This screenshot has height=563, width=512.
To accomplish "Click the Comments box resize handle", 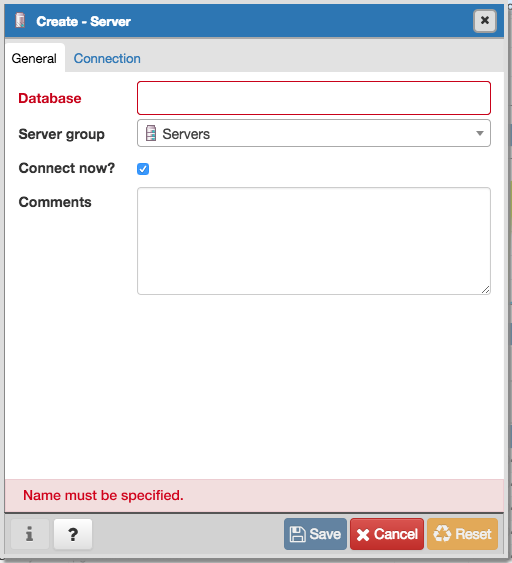I will pyautogui.click(x=485, y=289).
